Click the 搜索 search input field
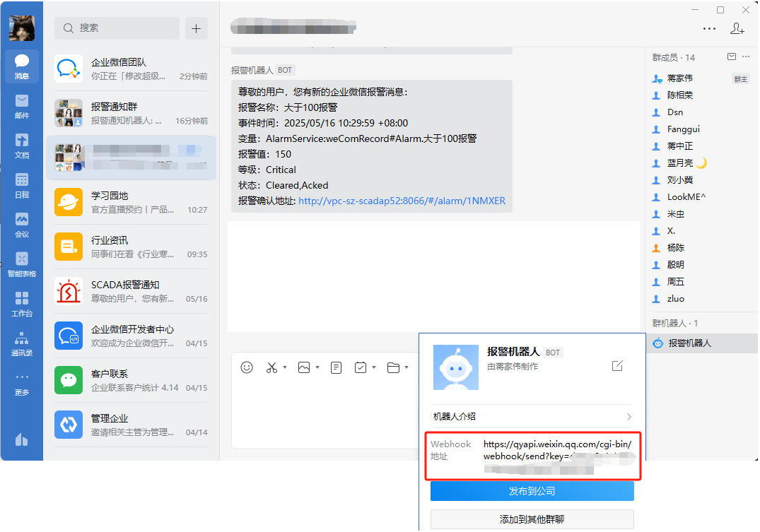 click(x=117, y=28)
